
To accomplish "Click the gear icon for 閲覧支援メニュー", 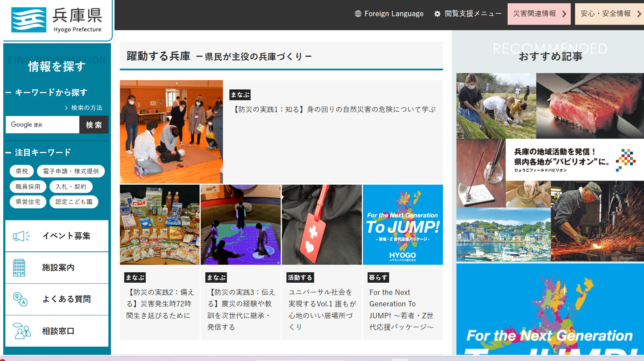I will [437, 14].
